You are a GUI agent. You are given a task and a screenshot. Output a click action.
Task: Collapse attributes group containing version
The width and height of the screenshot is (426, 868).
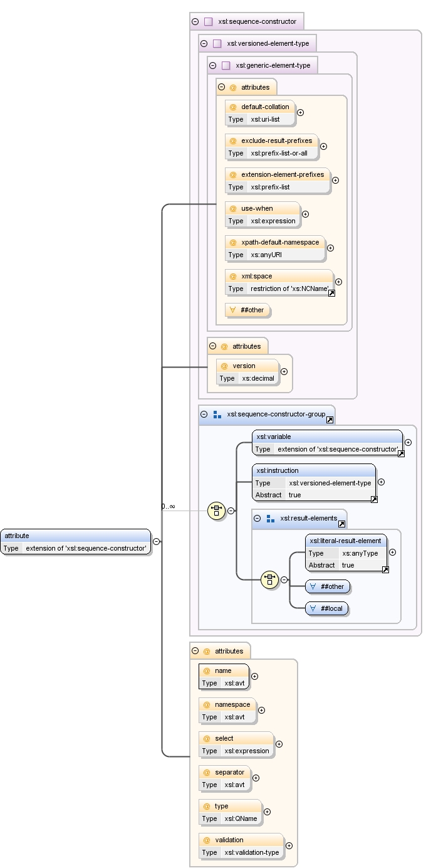(x=212, y=346)
